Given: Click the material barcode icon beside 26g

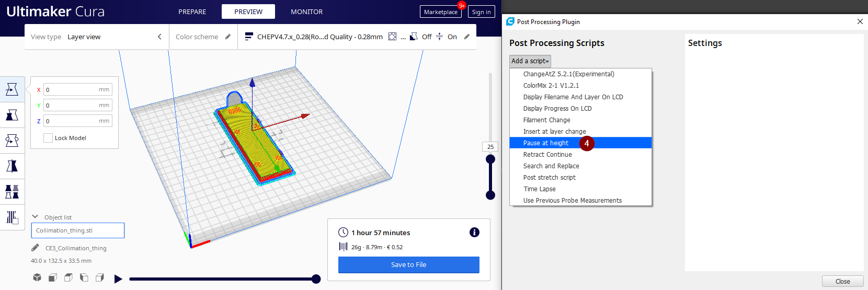Looking at the screenshot, I should pos(343,247).
